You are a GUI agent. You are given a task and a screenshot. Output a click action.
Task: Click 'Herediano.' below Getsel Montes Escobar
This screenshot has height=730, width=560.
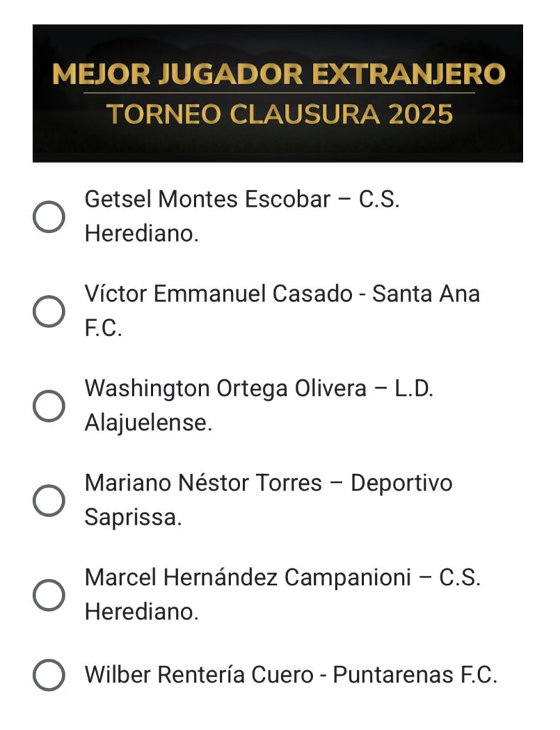pyautogui.click(x=142, y=235)
